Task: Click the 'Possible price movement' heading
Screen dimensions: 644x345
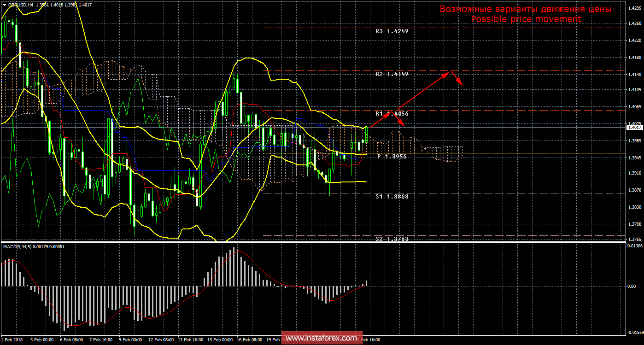Action: tap(526, 19)
